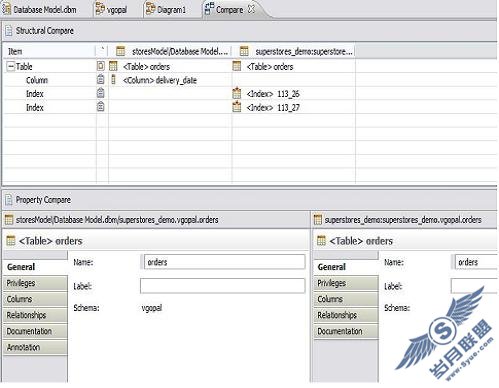Image resolution: width=499 pixels, height=388 pixels.
Task: Open the Relationships tab in left pane
Action: (x=35, y=315)
